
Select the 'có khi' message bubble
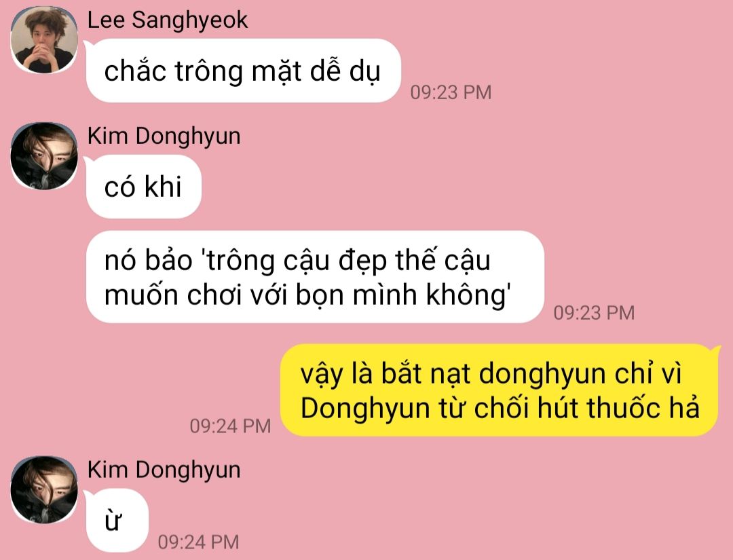coord(143,187)
